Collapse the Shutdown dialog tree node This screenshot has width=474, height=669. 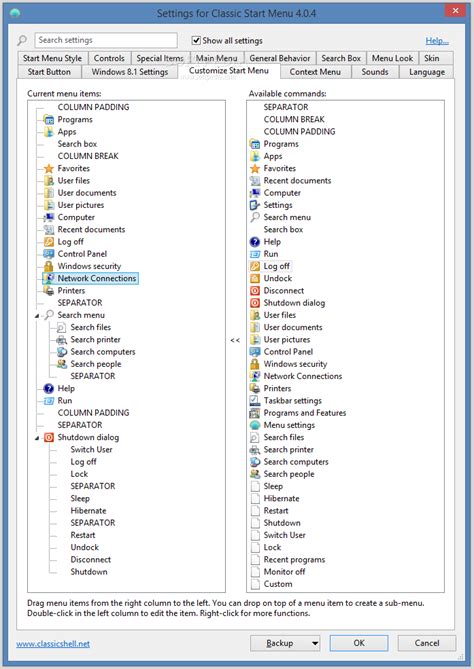[x=37, y=438]
